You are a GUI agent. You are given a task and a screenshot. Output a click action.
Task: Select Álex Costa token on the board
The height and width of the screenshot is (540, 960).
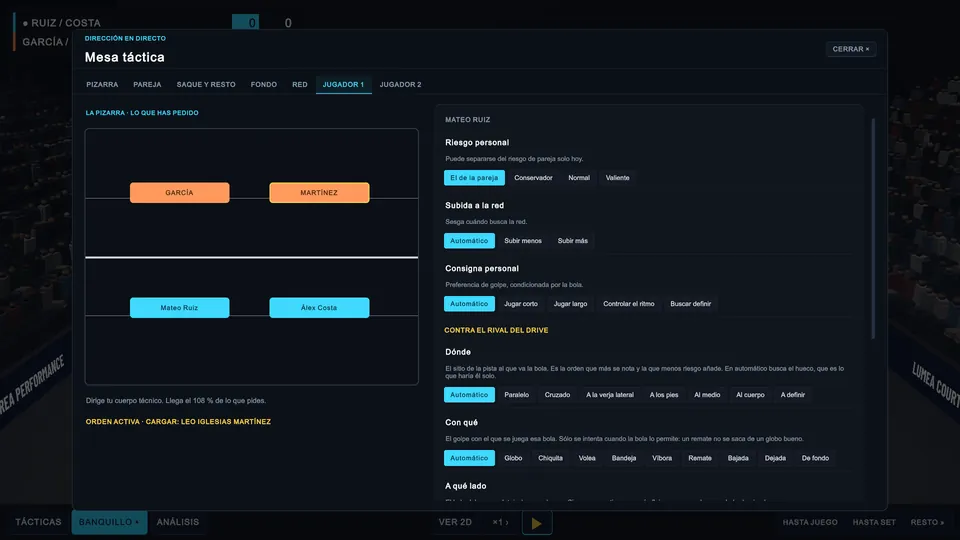pyautogui.click(x=319, y=307)
